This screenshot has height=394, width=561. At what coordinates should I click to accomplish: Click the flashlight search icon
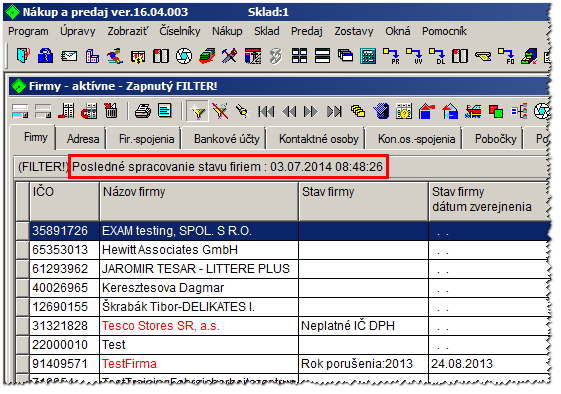tap(242, 111)
